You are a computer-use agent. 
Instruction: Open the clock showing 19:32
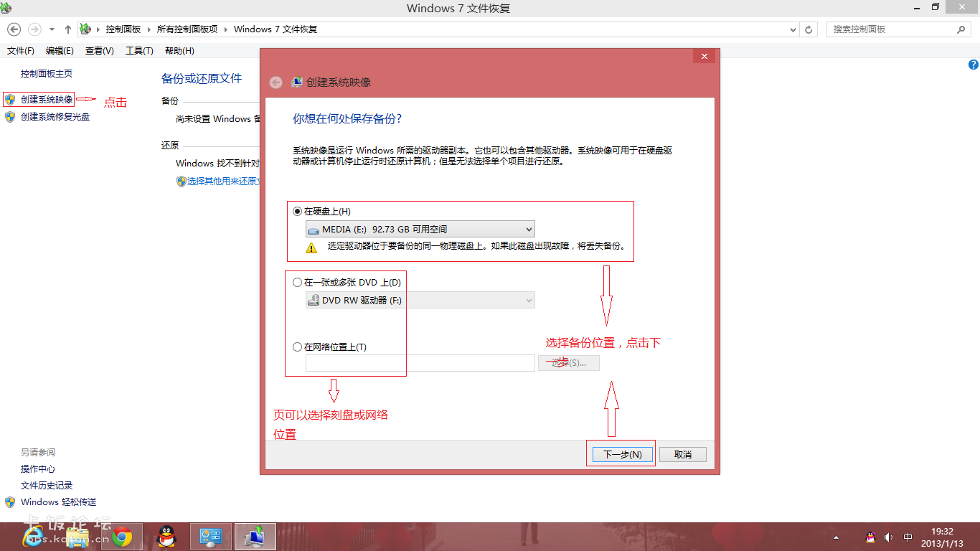942,537
